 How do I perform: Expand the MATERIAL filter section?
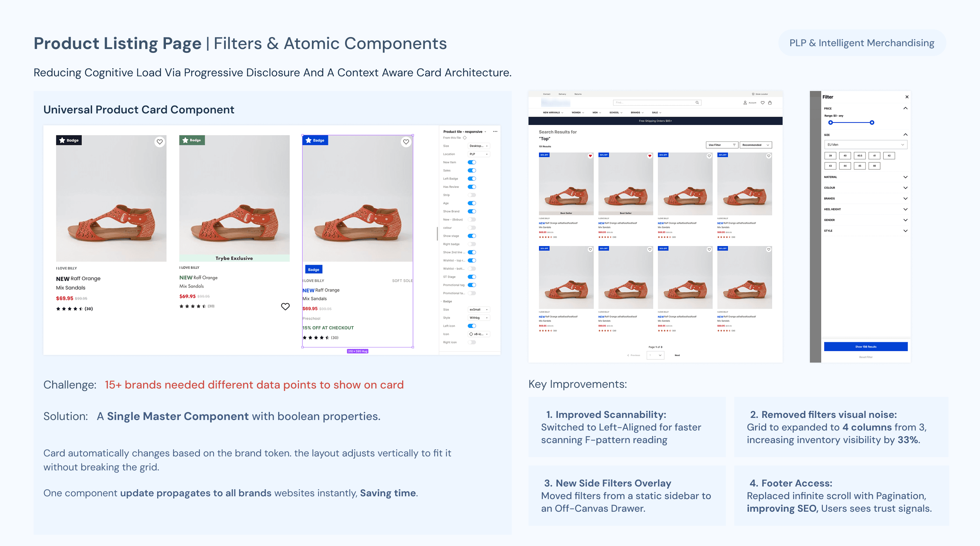point(905,177)
